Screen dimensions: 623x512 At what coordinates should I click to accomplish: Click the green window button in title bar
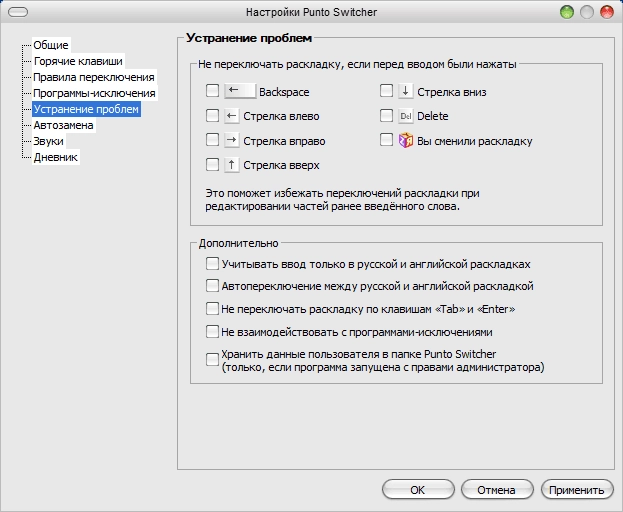pos(567,12)
